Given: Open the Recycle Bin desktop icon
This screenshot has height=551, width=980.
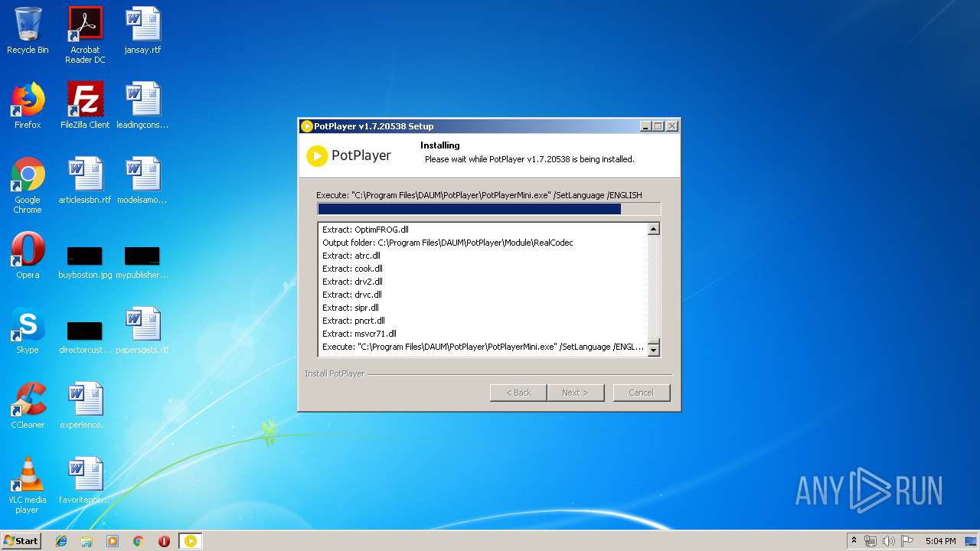Looking at the screenshot, I should (x=28, y=31).
